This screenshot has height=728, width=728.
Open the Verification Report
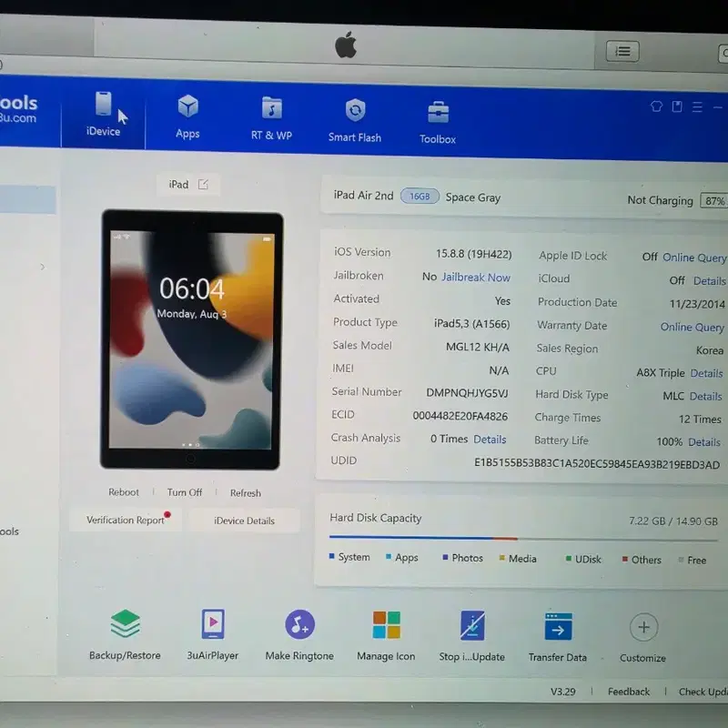coord(126,520)
